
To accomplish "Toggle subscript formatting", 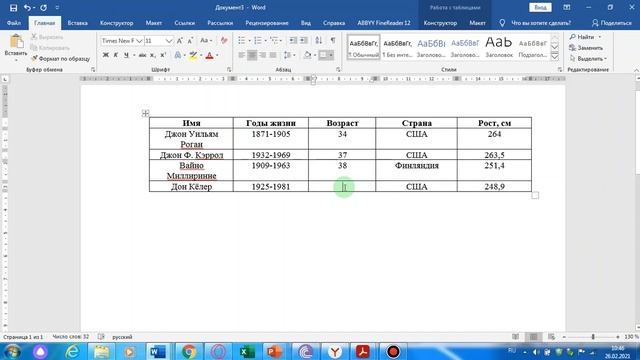I will [x=153, y=55].
